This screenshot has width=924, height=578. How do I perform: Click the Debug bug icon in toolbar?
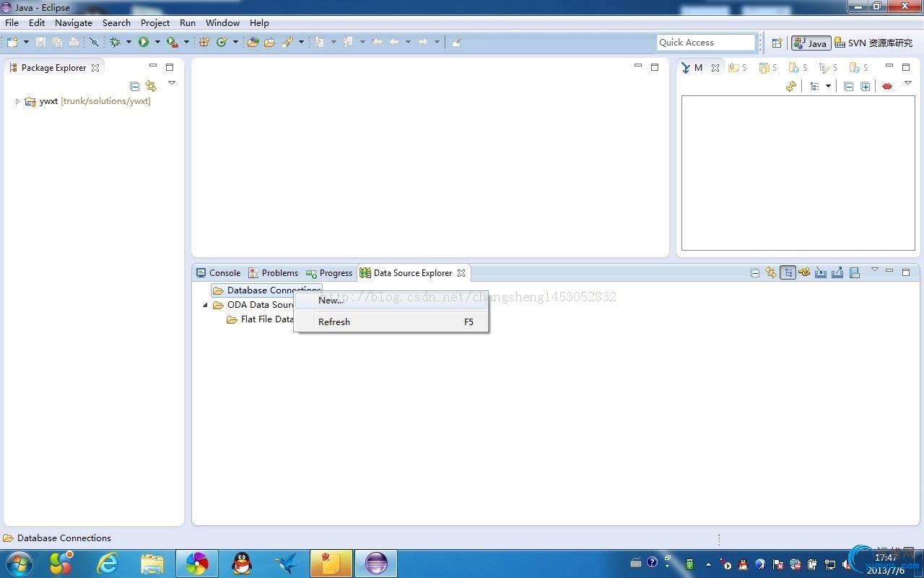click(115, 43)
